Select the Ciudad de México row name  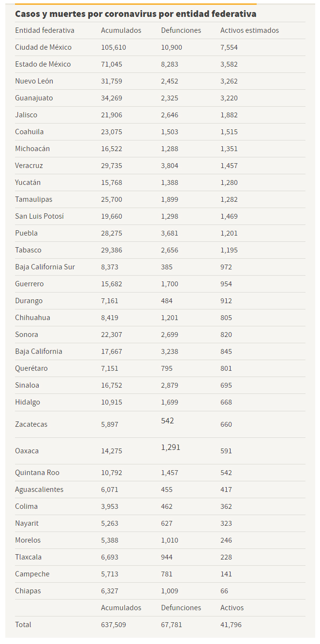43,47
